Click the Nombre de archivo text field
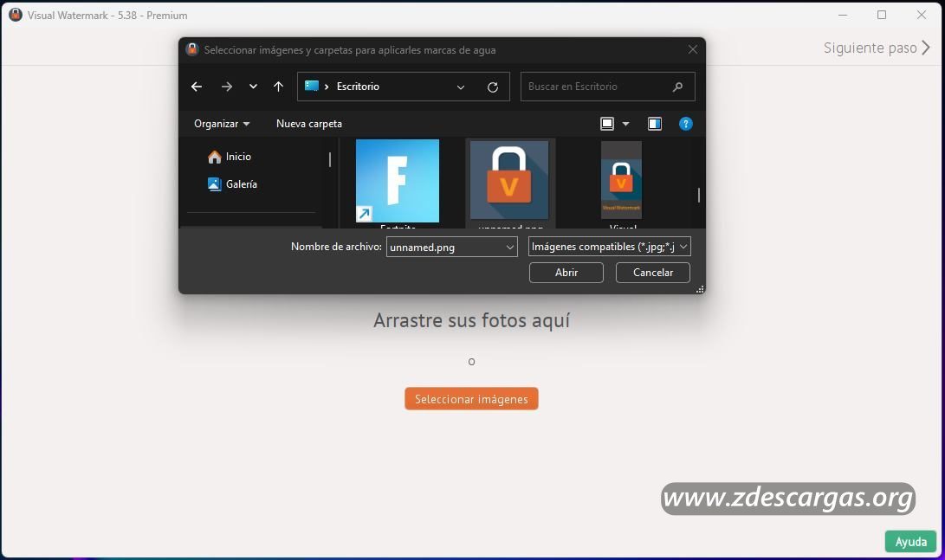 click(444, 247)
